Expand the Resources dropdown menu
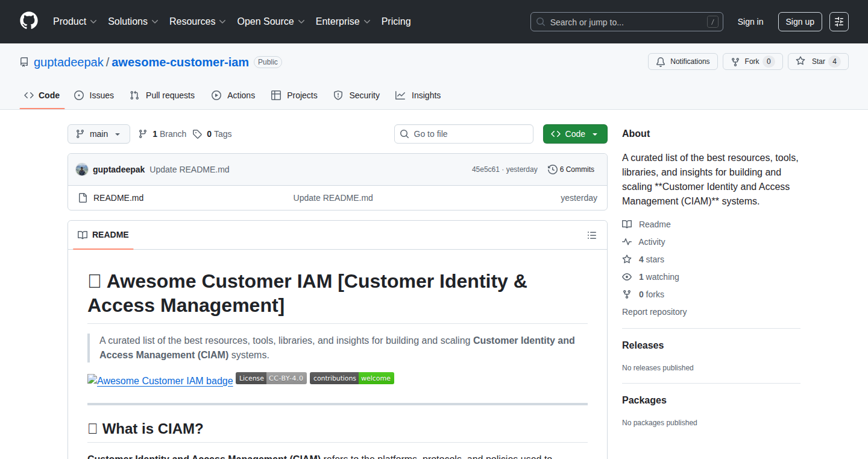The width and height of the screenshot is (868, 459). tap(198, 22)
